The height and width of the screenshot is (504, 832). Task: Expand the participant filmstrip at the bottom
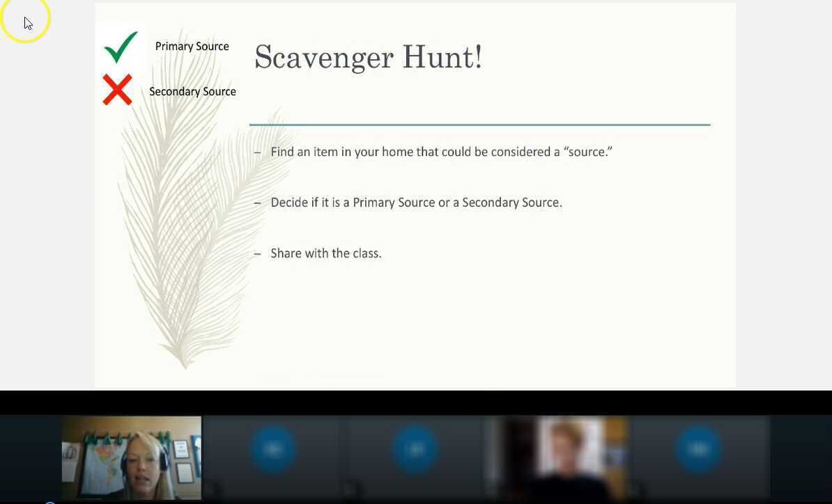416,457
